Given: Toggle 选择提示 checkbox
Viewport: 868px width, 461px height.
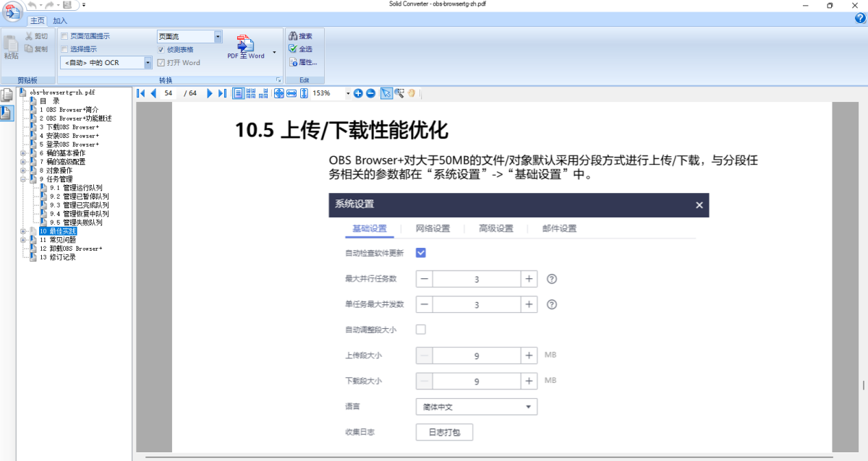Looking at the screenshot, I should [x=64, y=49].
